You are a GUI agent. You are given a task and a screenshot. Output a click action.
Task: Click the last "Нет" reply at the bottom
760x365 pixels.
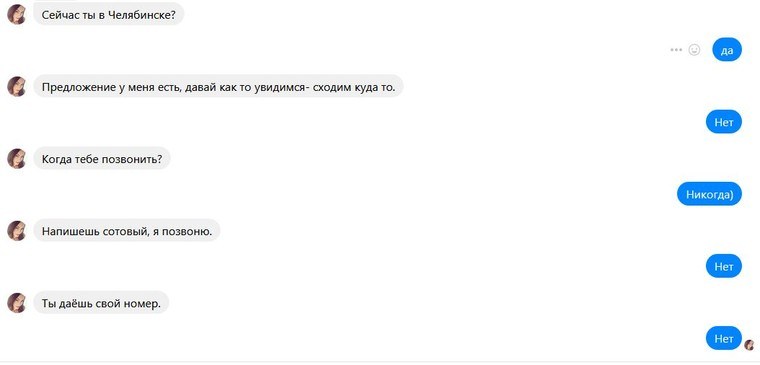point(724,339)
